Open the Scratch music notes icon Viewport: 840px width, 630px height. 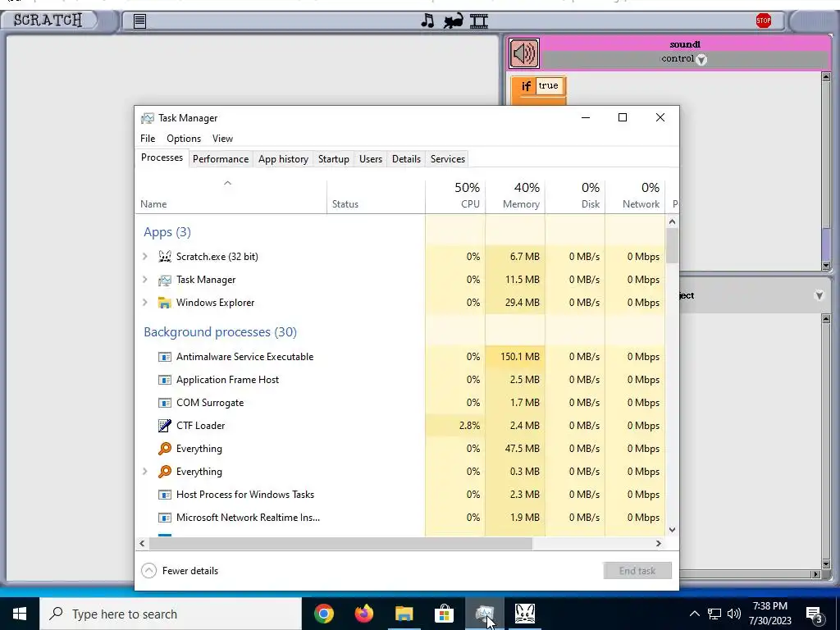pyautogui.click(x=427, y=21)
